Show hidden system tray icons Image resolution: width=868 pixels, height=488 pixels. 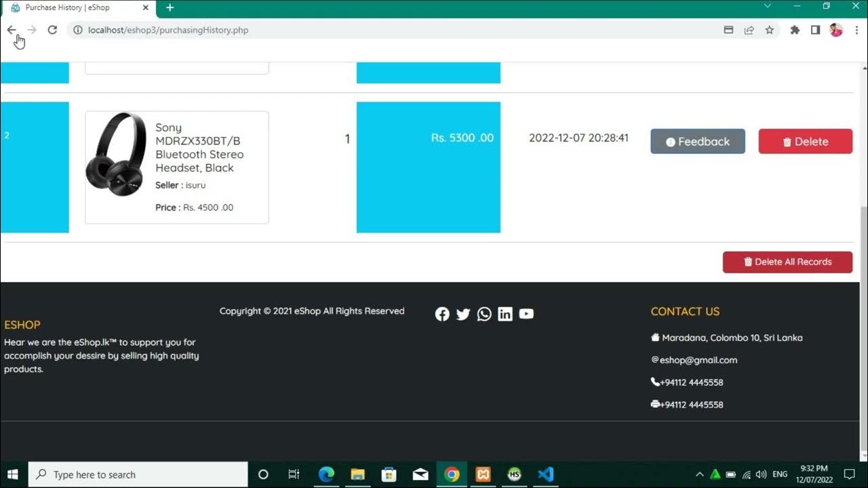(699, 474)
